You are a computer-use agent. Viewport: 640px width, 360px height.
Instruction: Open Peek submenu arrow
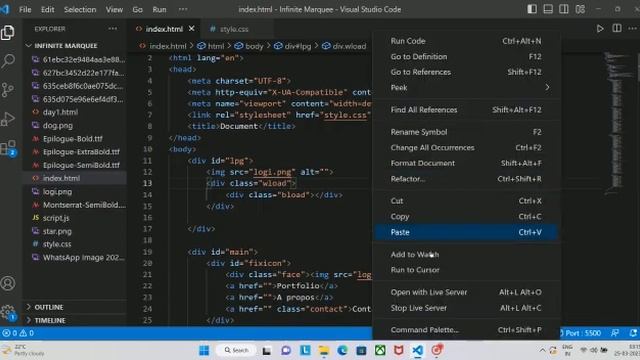coord(547,87)
